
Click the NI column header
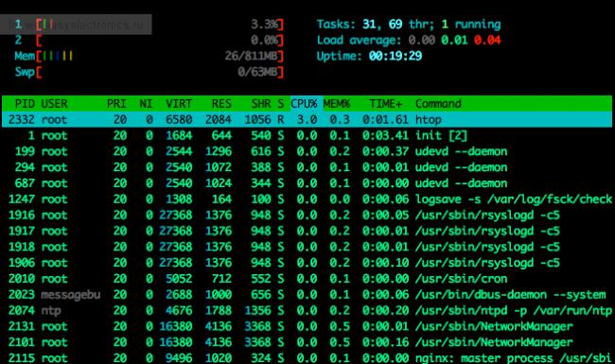pyautogui.click(x=146, y=104)
